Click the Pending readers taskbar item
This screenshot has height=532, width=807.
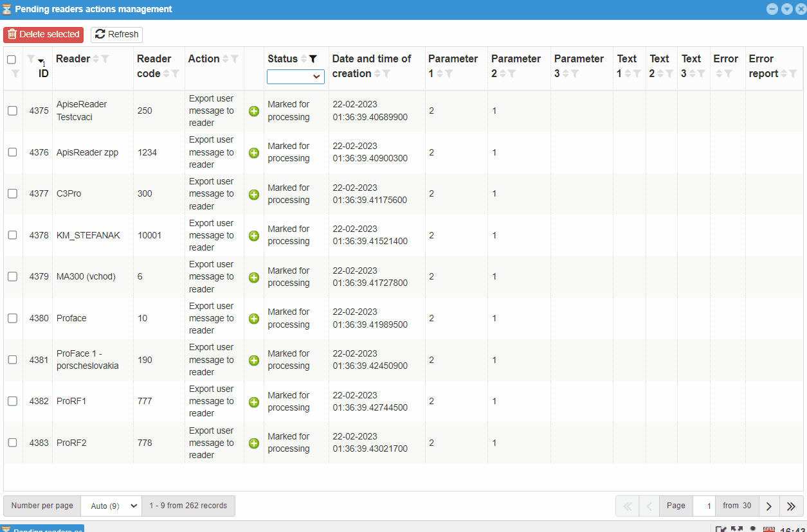[42, 529]
